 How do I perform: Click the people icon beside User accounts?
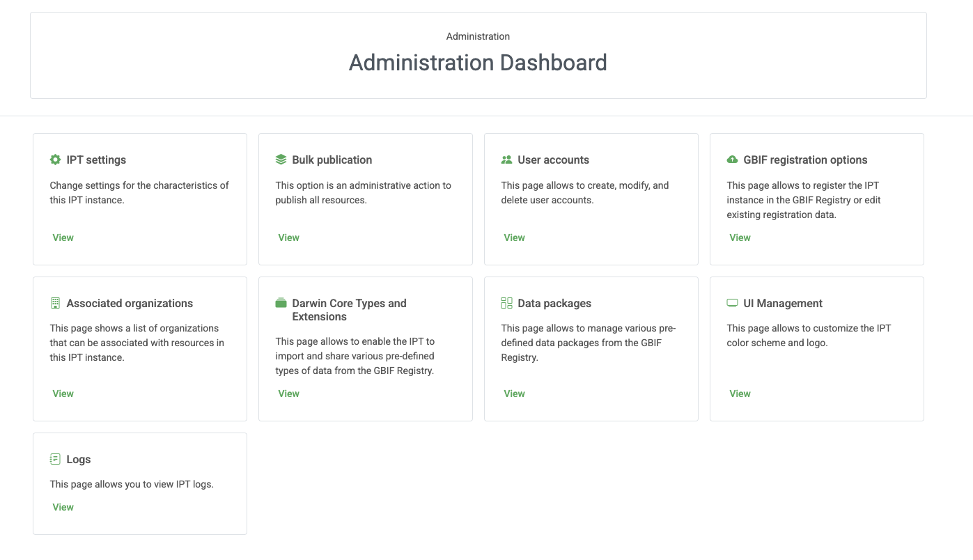click(x=506, y=160)
